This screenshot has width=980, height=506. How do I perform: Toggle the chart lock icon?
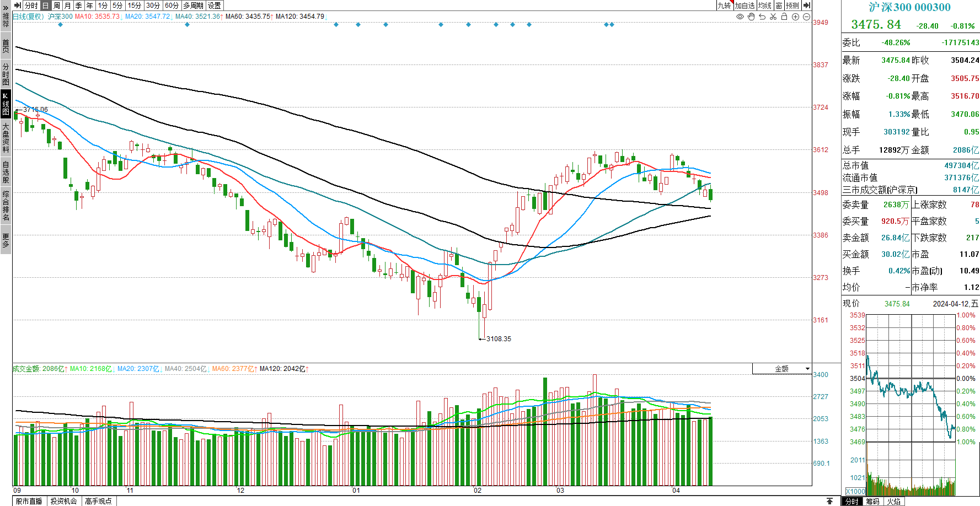tap(784, 17)
